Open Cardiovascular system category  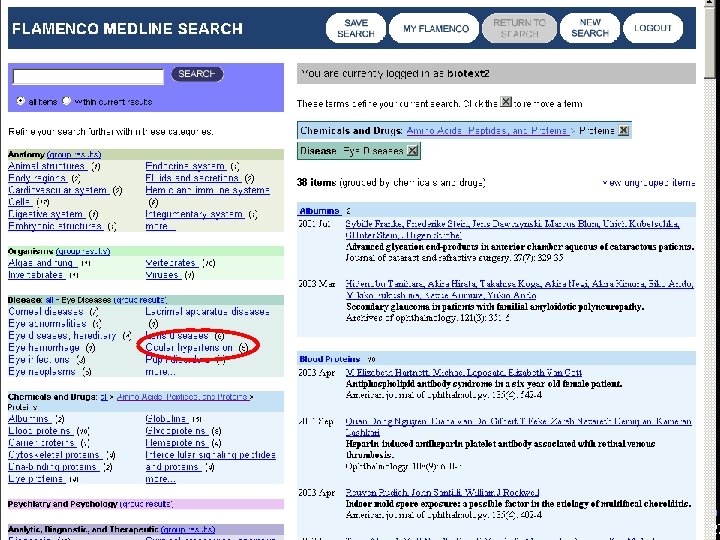pyautogui.click(x=59, y=190)
